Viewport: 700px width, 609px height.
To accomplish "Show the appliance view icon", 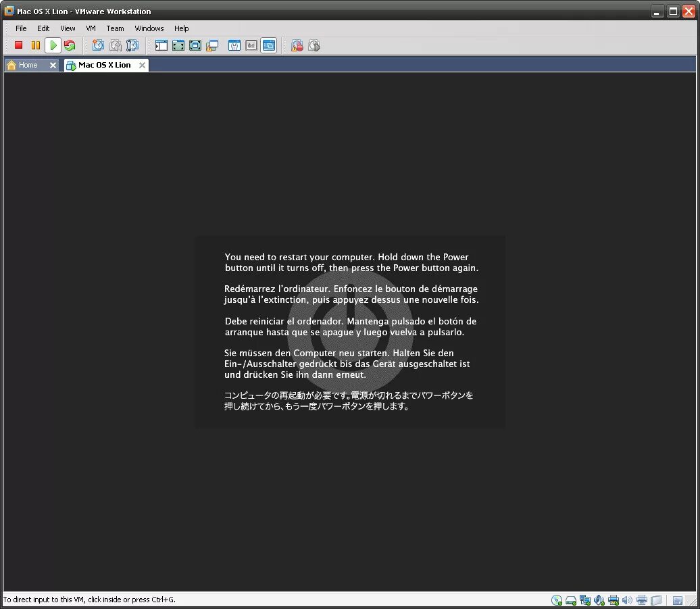I will point(251,45).
